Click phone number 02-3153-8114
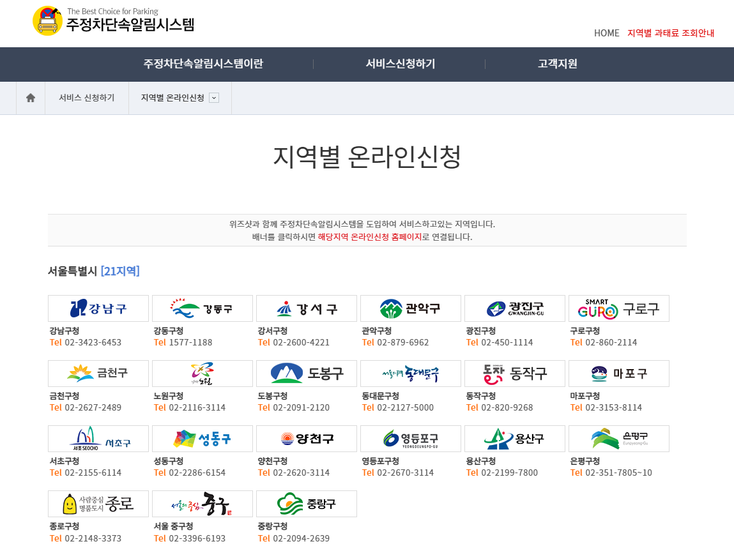Viewport: 734px width, 560px height. (614, 407)
